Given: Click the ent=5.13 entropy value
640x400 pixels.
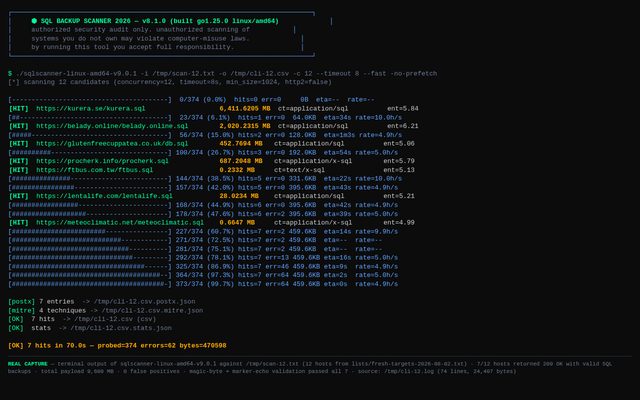Looking at the screenshot, I should (x=399, y=170).
